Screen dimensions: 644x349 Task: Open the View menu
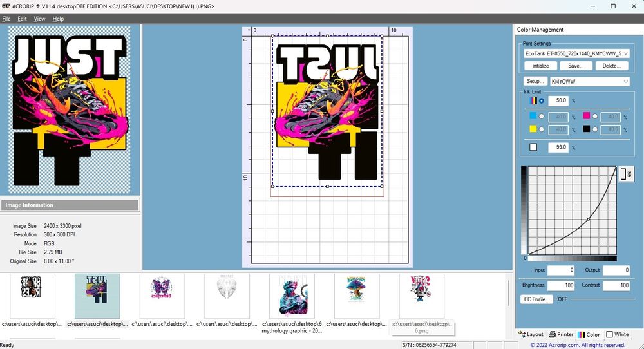(39, 19)
